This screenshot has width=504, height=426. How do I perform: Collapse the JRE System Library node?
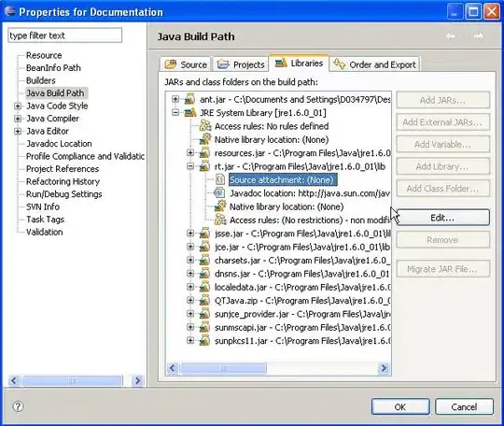175,113
